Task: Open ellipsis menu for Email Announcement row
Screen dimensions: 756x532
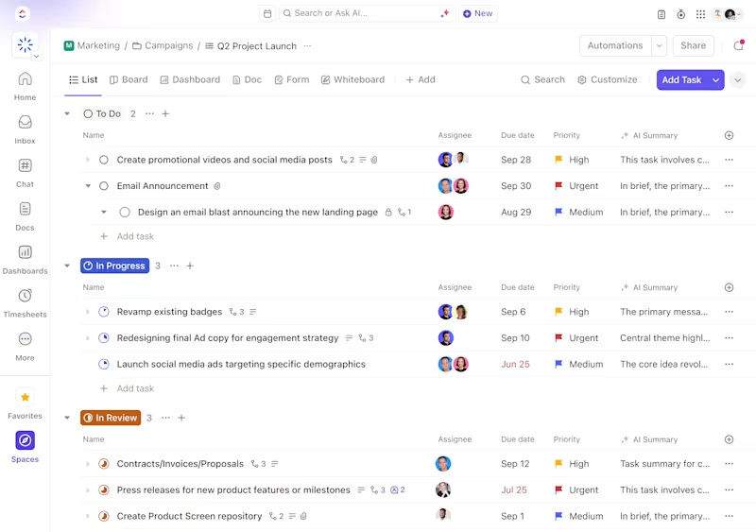Action: (729, 186)
